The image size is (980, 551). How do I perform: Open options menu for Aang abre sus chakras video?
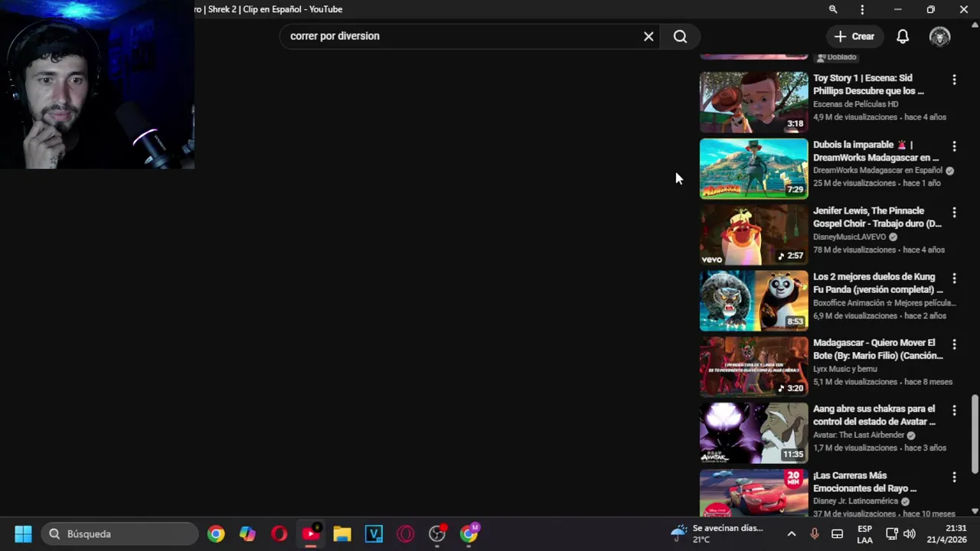[x=954, y=410]
